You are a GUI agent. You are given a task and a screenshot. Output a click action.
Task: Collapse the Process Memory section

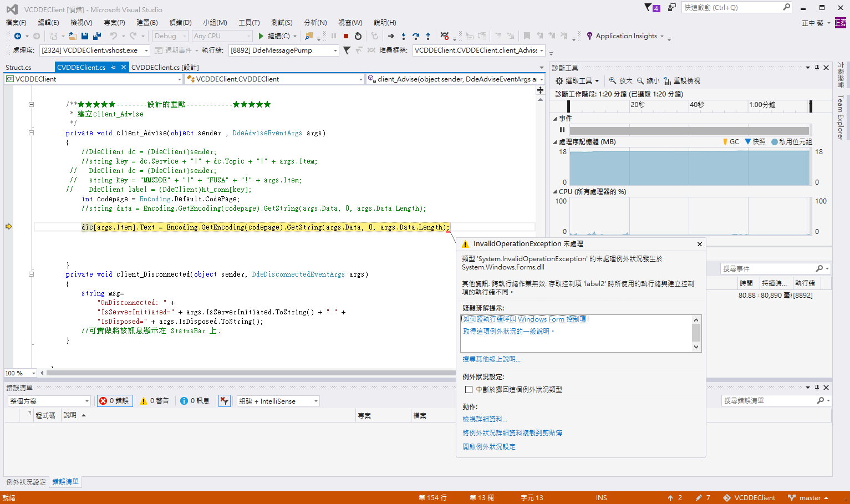click(555, 142)
